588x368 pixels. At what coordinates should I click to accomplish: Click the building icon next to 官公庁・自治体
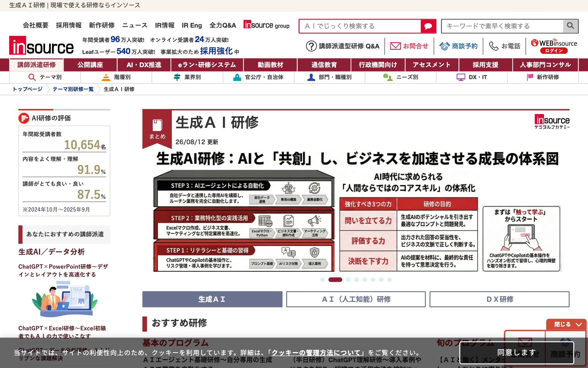[x=237, y=77]
